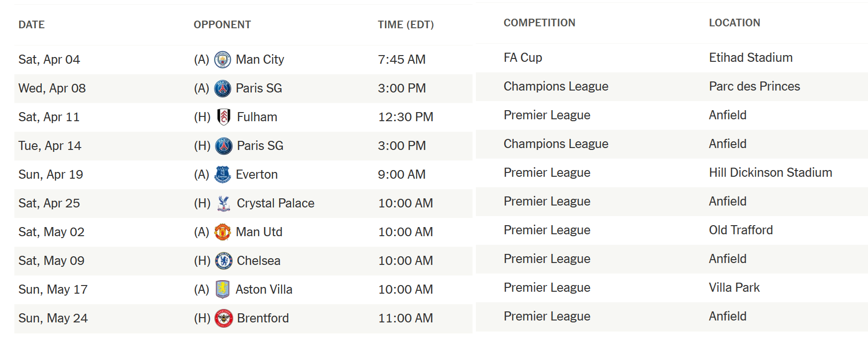
Task: Click the Everton club crest
Action: tap(223, 174)
